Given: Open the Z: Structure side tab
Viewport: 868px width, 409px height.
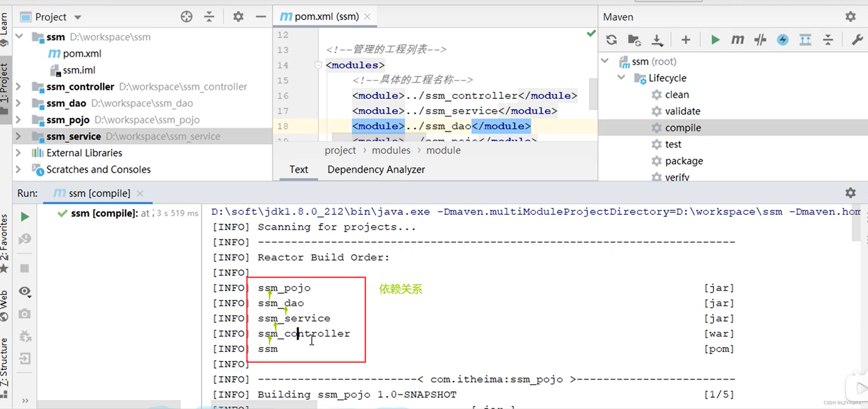Looking at the screenshot, I should 5,368.
